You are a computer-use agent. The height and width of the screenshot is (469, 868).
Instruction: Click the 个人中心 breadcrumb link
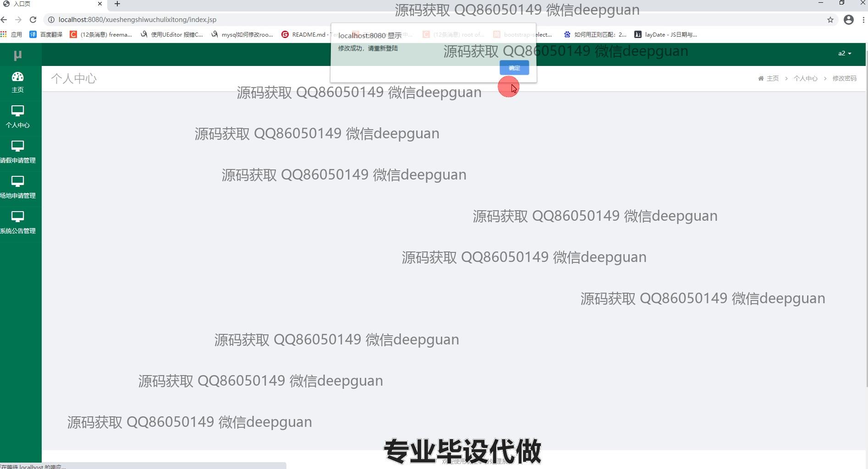click(805, 78)
